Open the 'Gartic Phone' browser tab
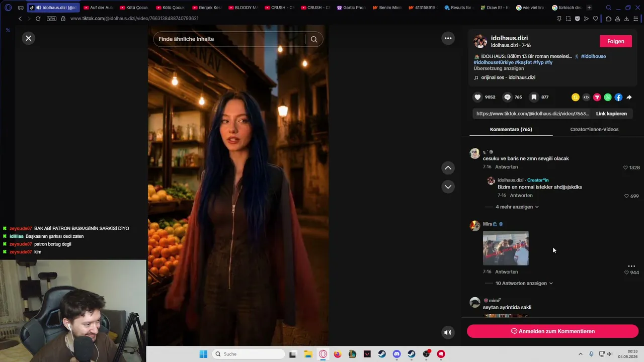The height and width of the screenshot is (362, 644). (x=351, y=8)
